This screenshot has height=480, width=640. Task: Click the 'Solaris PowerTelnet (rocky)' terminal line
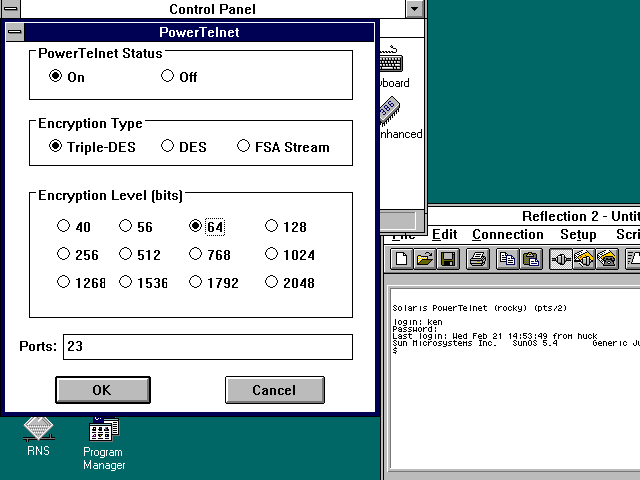pyautogui.click(x=480, y=308)
